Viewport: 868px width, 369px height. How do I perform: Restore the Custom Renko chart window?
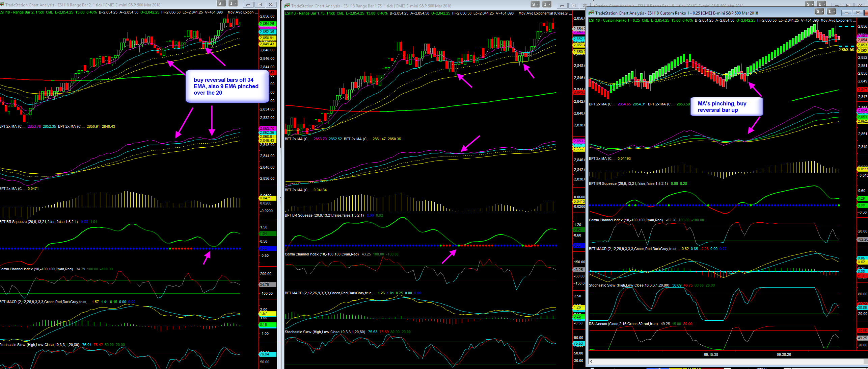(x=858, y=13)
